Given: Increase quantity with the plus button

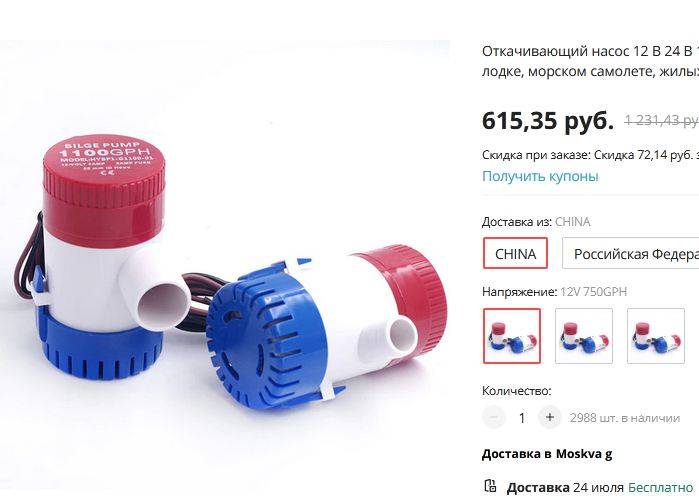Looking at the screenshot, I should point(550,418).
